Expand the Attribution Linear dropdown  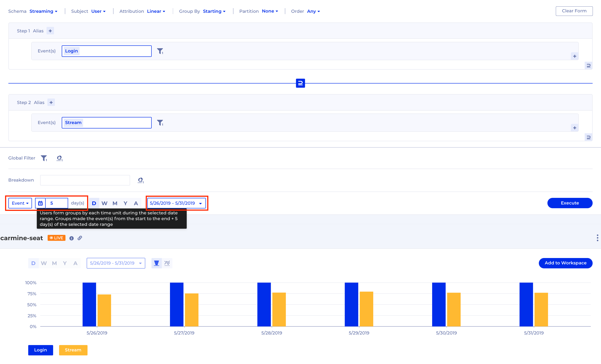tap(156, 11)
